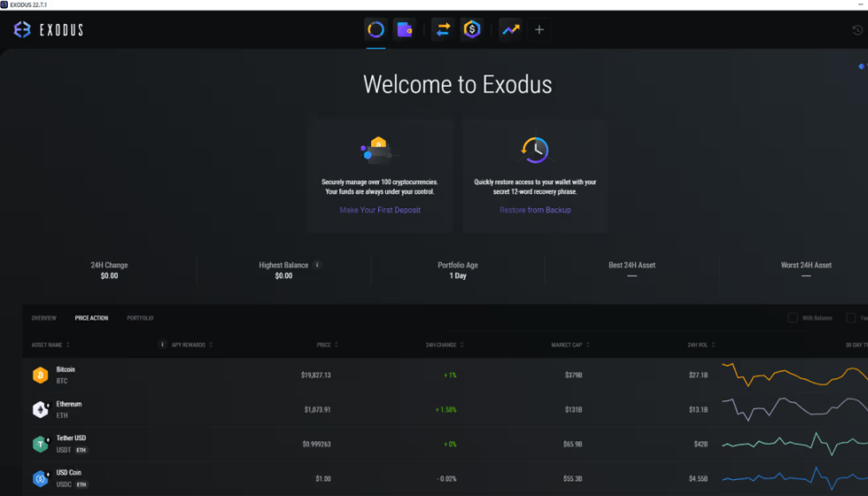Open the history clock icon
868x496 pixels.
coord(857,30)
